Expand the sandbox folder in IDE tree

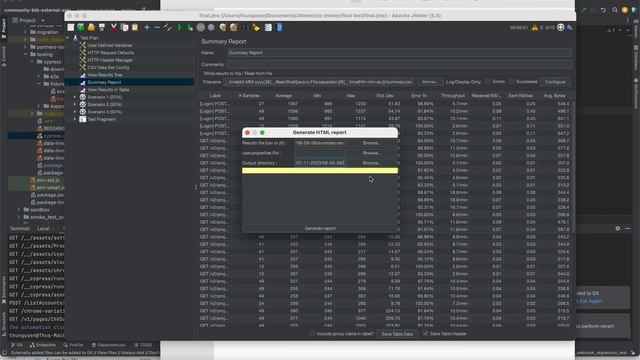click(x=18, y=209)
